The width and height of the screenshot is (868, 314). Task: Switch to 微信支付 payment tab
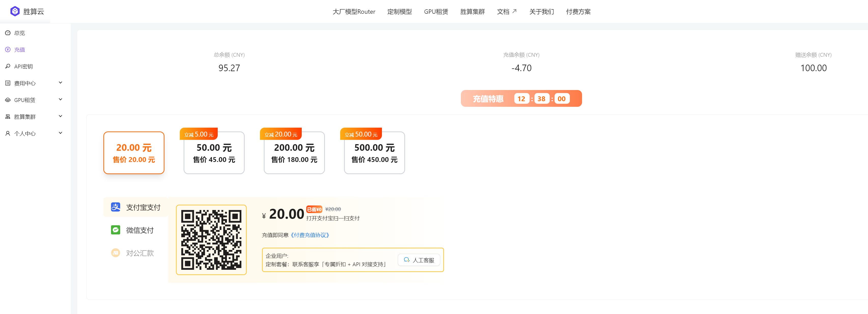click(x=136, y=230)
